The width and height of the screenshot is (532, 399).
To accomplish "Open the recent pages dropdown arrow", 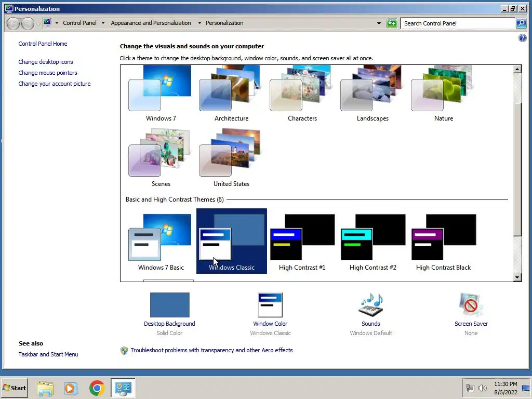I will (x=37, y=23).
